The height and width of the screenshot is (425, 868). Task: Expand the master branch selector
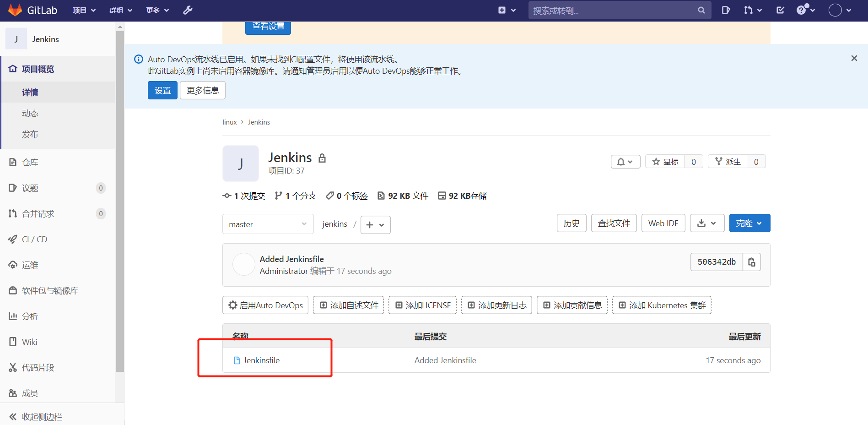point(268,224)
